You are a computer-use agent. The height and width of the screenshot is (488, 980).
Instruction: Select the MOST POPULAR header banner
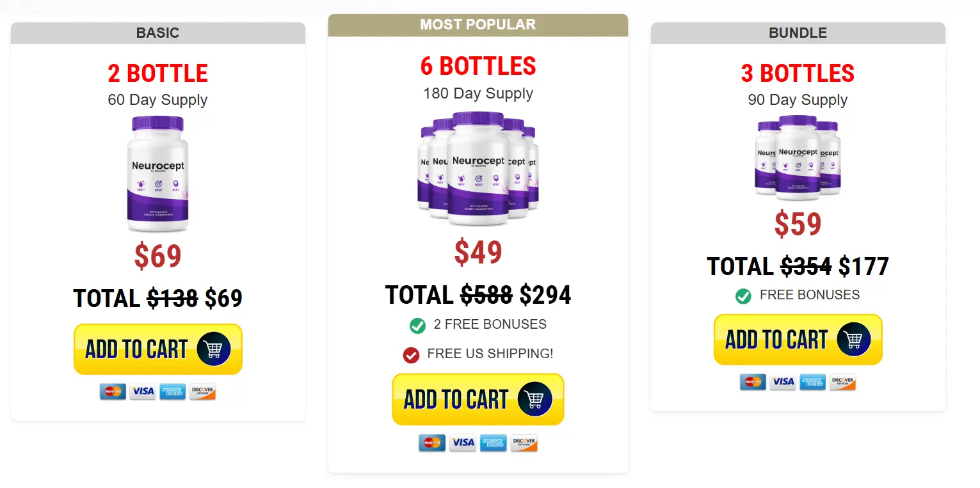click(478, 25)
